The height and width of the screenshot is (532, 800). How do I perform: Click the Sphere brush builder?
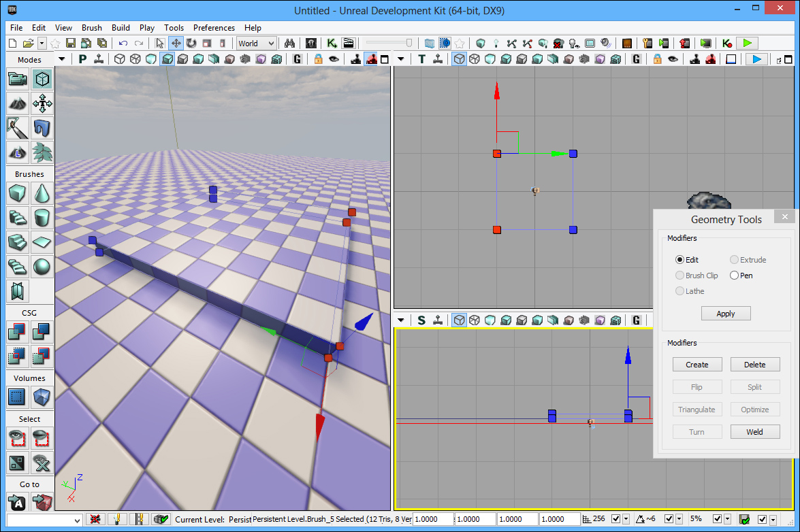pos(42,266)
